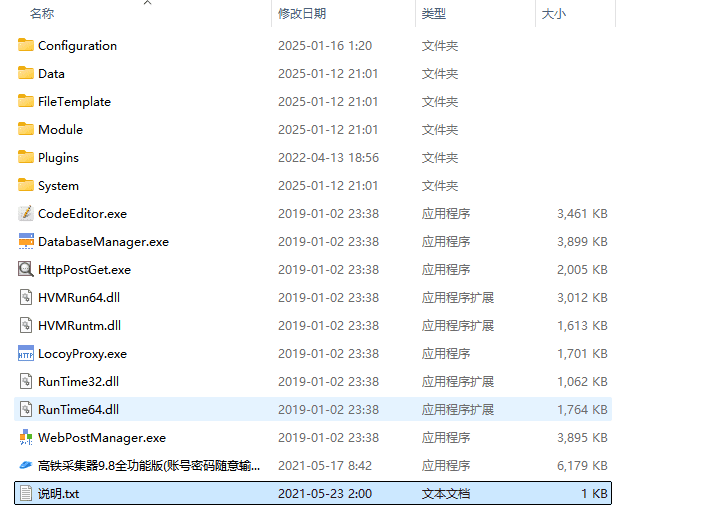
Task: Click the 6,179 KB size value
Action: [582, 466]
